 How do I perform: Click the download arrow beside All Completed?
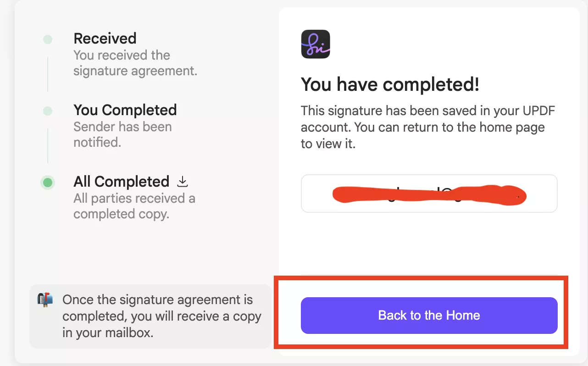pyautogui.click(x=183, y=181)
